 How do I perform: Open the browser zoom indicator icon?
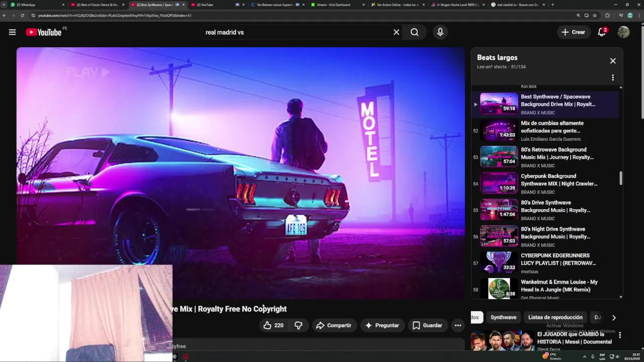[578, 16]
